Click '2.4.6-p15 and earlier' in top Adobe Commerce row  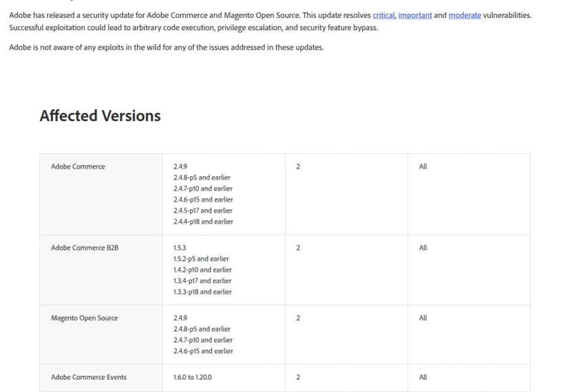[x=203, y=199]
